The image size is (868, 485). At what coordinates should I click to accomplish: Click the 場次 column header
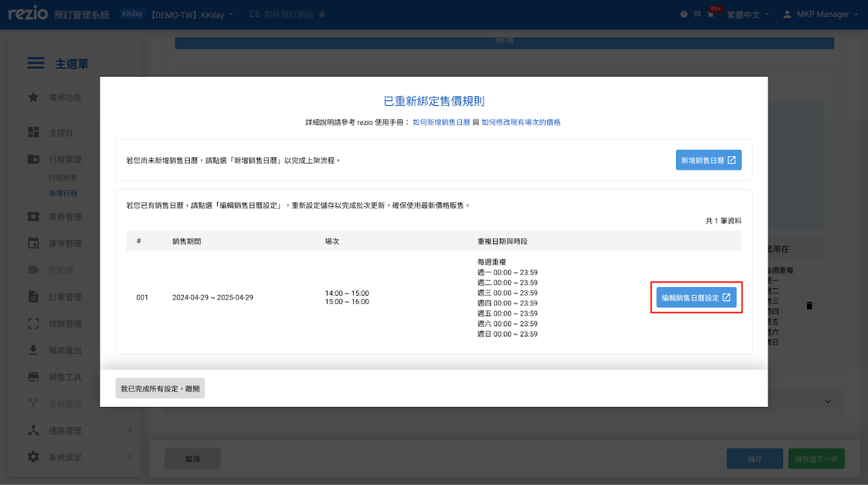point(332,241)
